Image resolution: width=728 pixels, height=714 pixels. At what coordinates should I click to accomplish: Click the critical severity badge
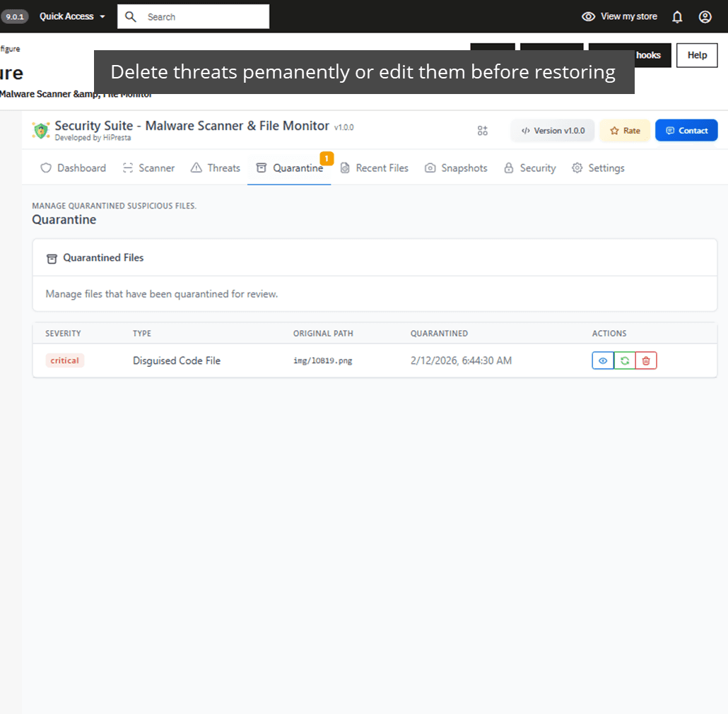click(x=64, y=361)
